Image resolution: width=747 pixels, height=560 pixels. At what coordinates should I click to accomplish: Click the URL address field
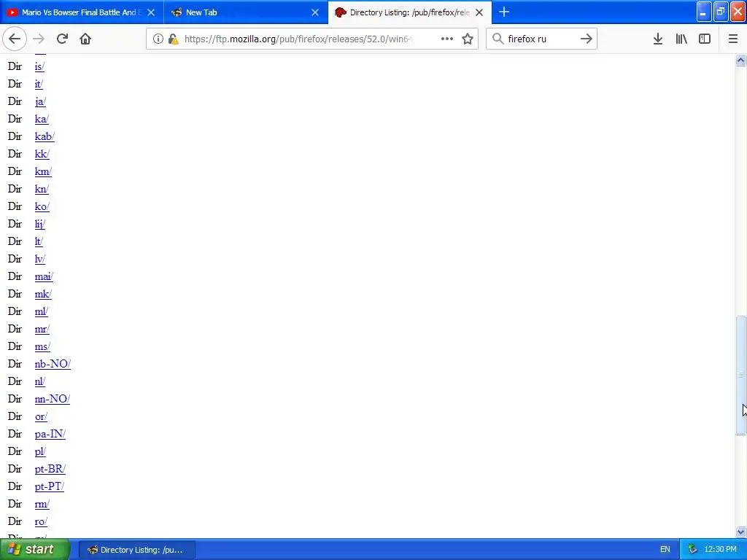click(299, 39)
